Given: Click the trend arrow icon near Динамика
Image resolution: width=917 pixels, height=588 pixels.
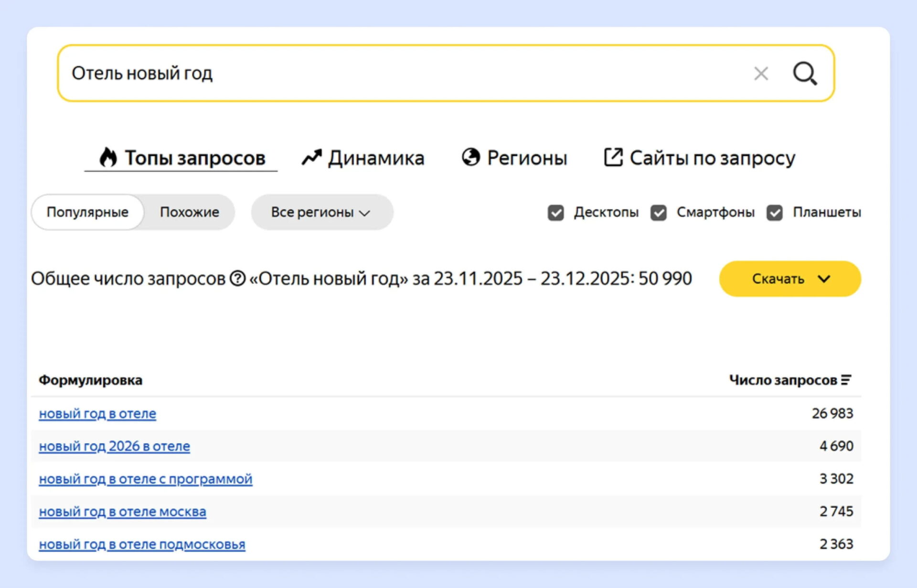Looking at the screenshot, I should click(311, 157).
